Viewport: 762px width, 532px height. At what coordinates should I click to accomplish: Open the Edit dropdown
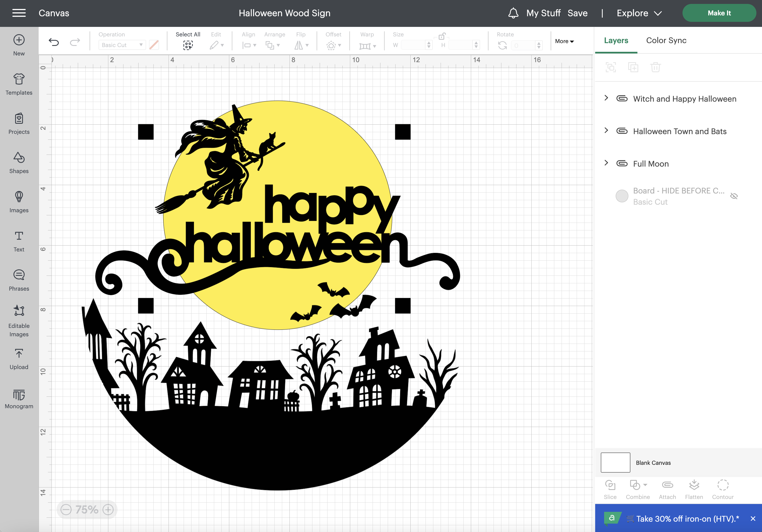click(217, 45)
